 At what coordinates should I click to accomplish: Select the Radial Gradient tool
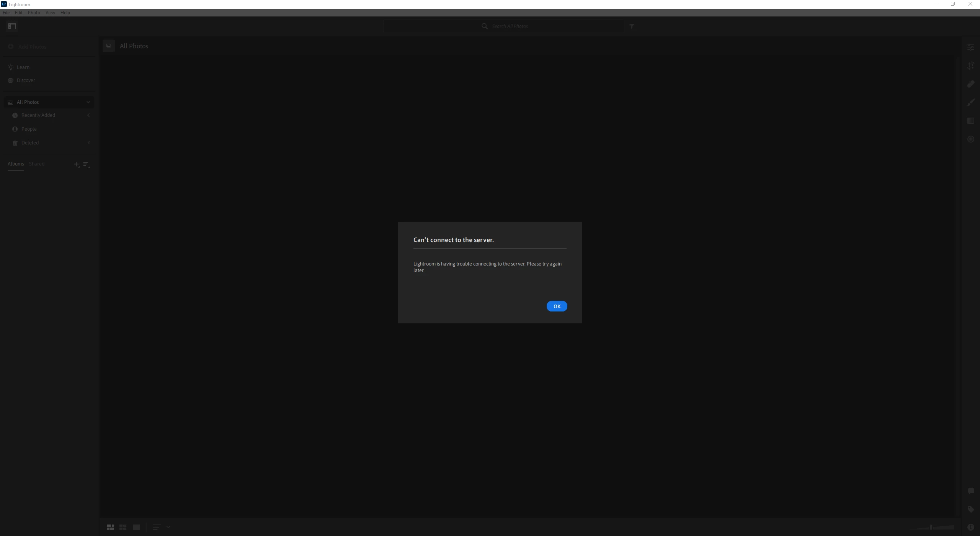coord(970,139)
